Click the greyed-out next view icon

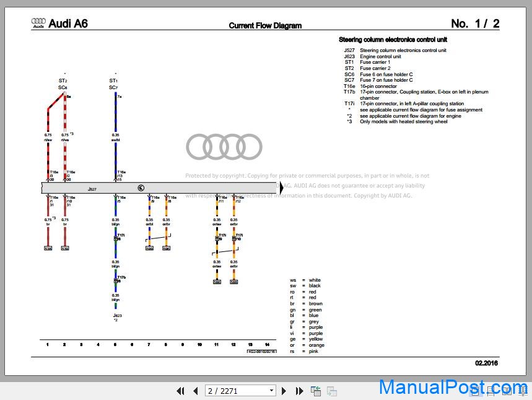[332, 391]
